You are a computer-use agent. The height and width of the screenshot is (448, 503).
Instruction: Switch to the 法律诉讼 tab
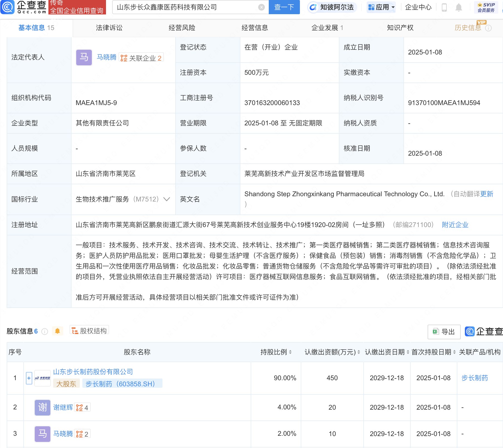109,28
